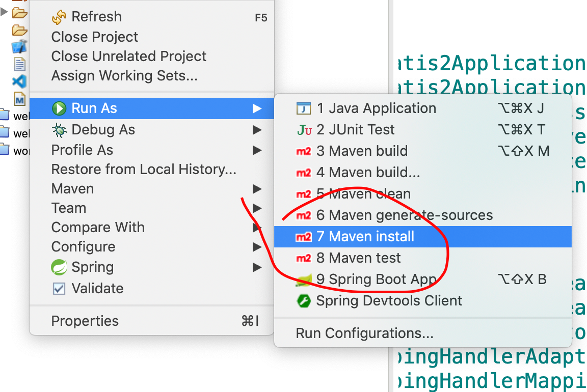
Task: Click the M markdown file icon in tree
Action: [x=20, y=99]
